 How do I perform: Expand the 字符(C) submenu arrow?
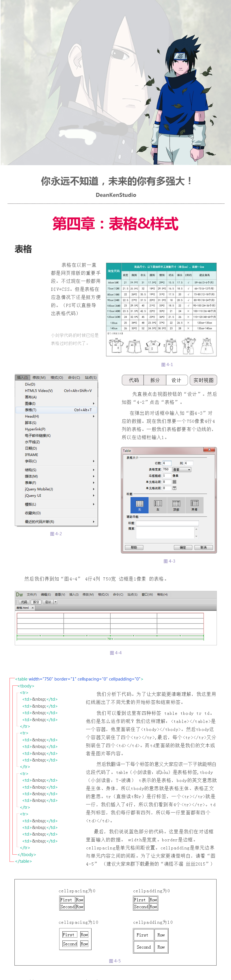[x=93, y=461]
